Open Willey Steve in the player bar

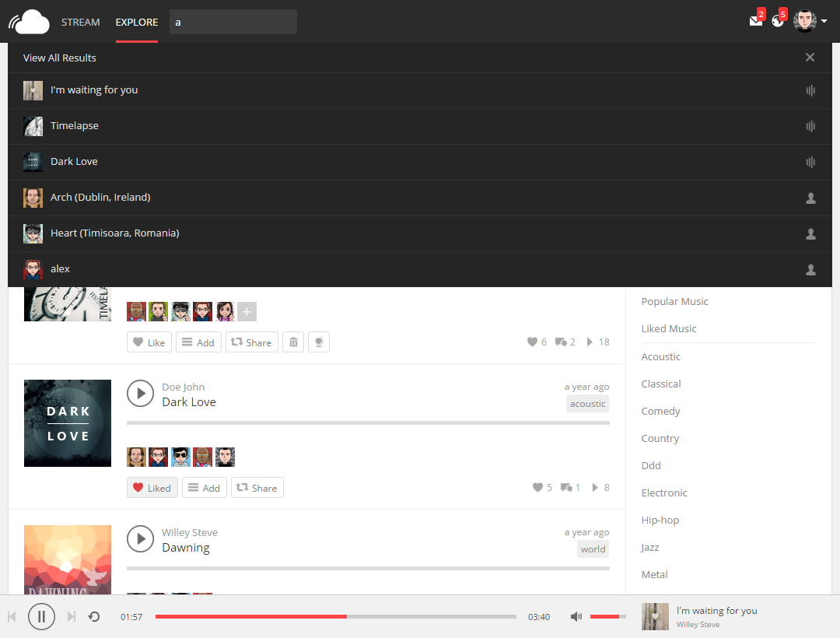click(x=698, y=625)
